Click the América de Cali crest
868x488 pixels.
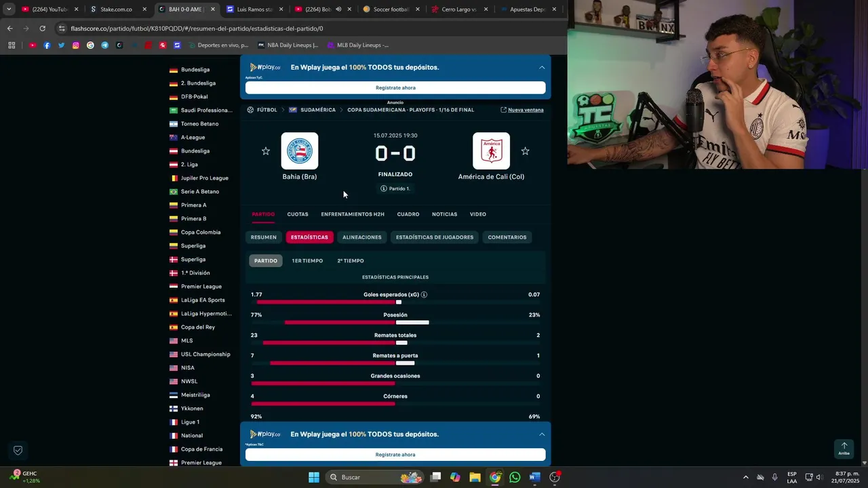coord(491,150)
